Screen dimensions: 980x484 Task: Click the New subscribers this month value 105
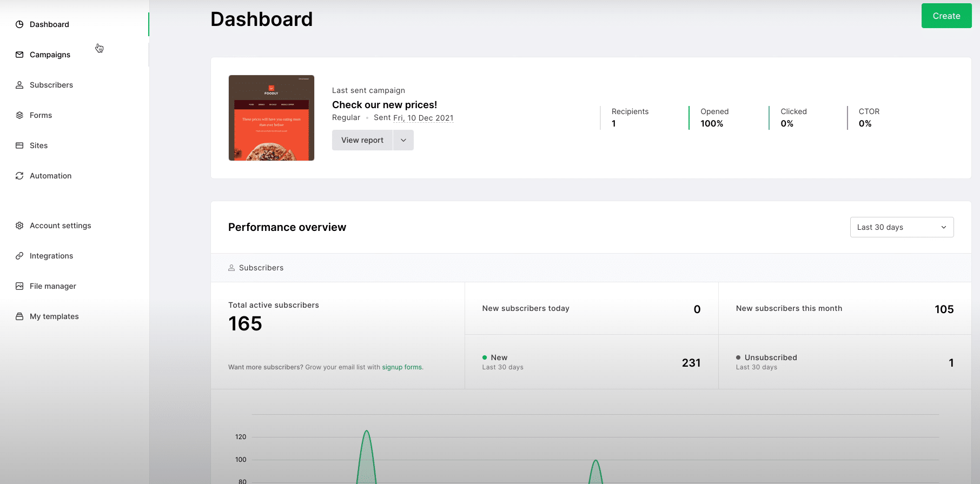(944, 309)
